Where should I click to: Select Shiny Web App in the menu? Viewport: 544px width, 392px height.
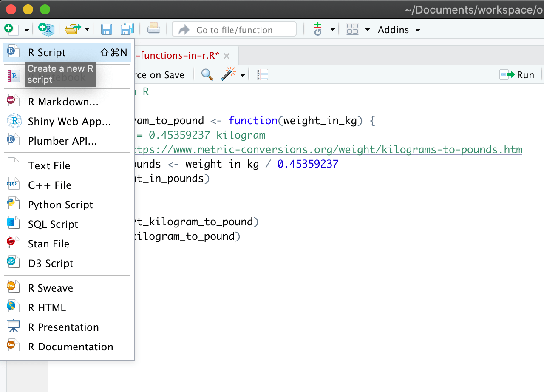[x=69, y=121]
